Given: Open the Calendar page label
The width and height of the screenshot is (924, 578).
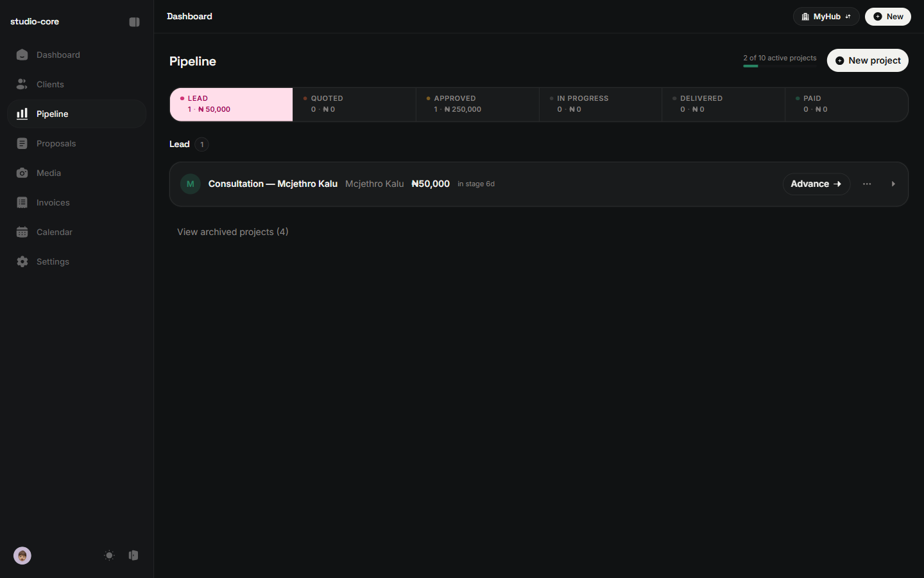Looking at the screenshot, I should pos(55,232).
